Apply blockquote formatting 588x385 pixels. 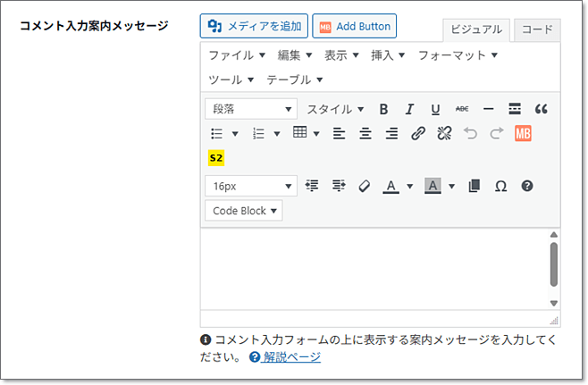[541, 109]
